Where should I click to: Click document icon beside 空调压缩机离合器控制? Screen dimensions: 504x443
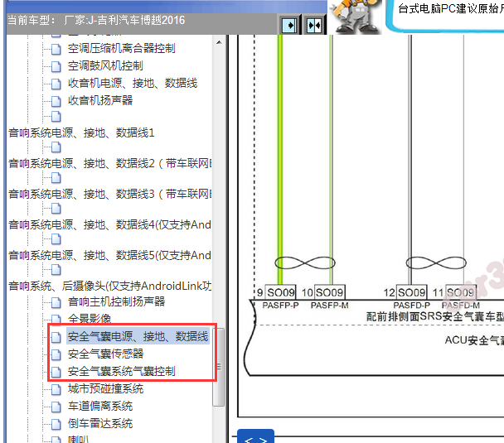56,49
